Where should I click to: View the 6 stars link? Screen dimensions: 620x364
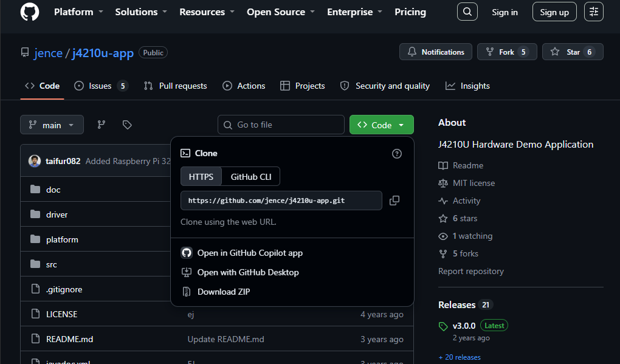click(x=464, y=218)
